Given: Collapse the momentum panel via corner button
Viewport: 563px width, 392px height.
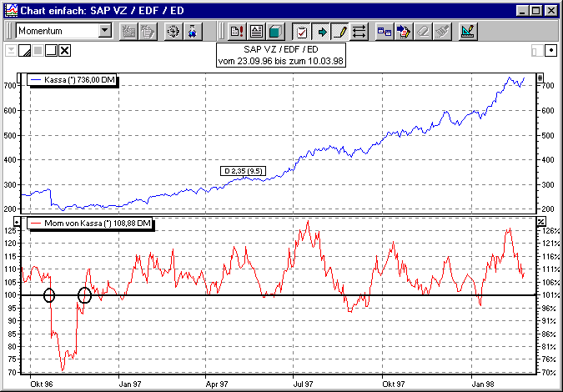Looking at the screenshot, I should (23, 220).
